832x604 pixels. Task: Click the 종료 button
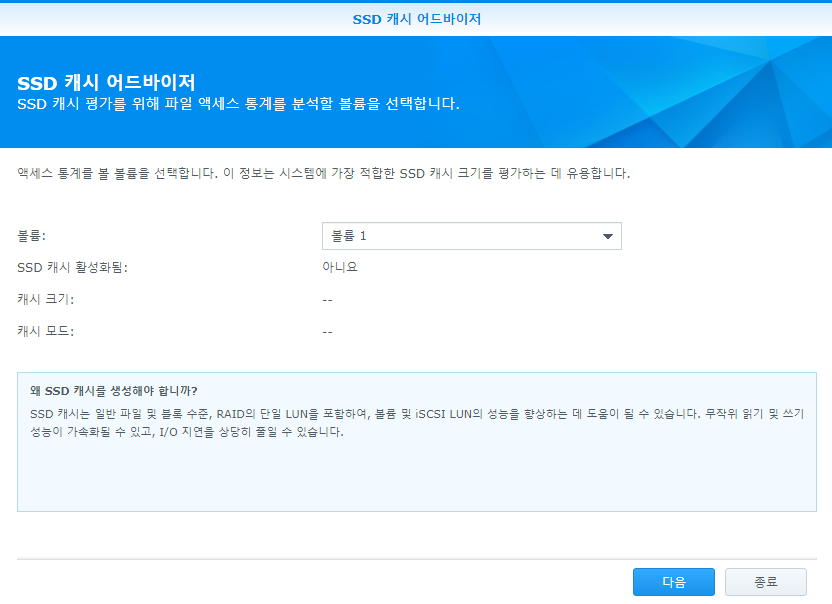click(x=765, y=582)
